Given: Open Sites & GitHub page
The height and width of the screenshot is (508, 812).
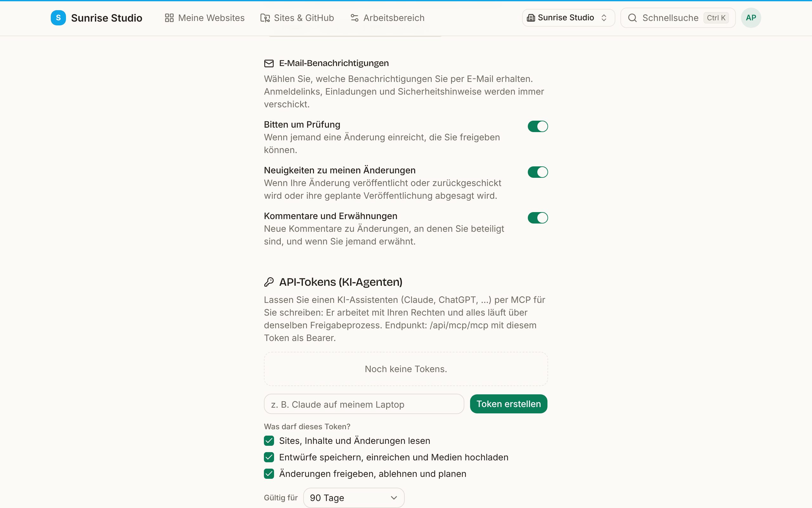Looking at the screenshot, I should coord(297,18).
